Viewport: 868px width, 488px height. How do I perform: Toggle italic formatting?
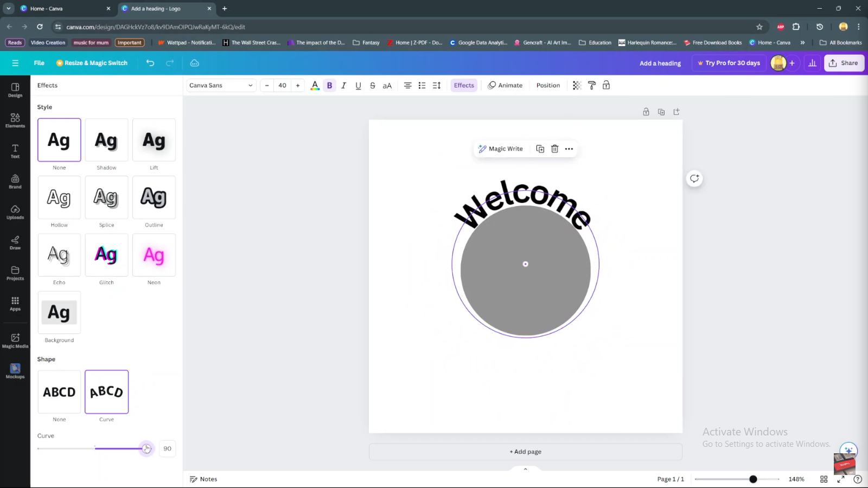point(343,85)
